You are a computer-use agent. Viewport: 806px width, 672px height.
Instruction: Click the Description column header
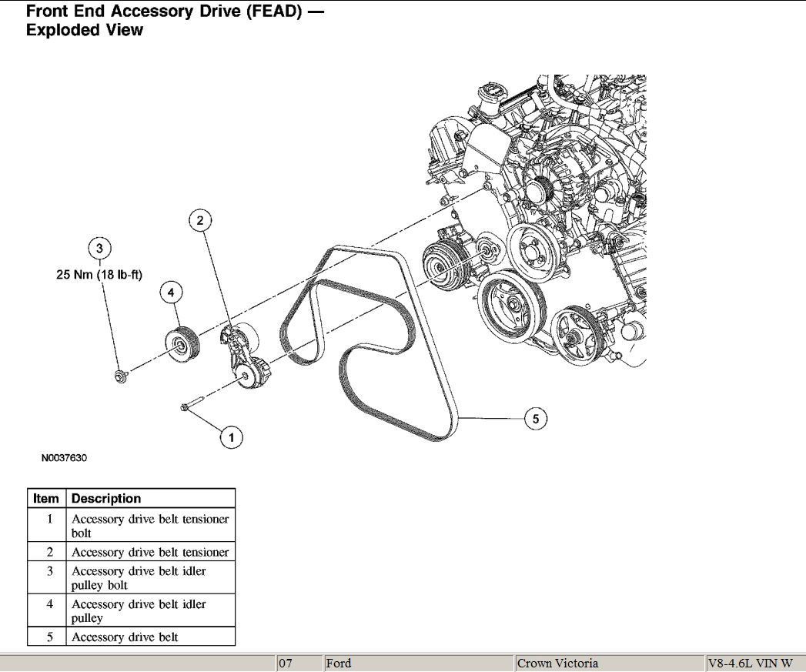(106, 498)
